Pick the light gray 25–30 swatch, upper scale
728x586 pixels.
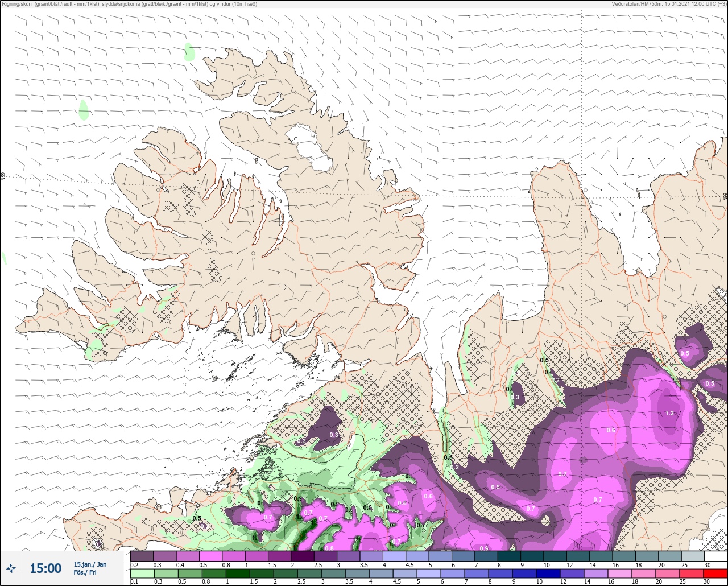tap(692, 556)
